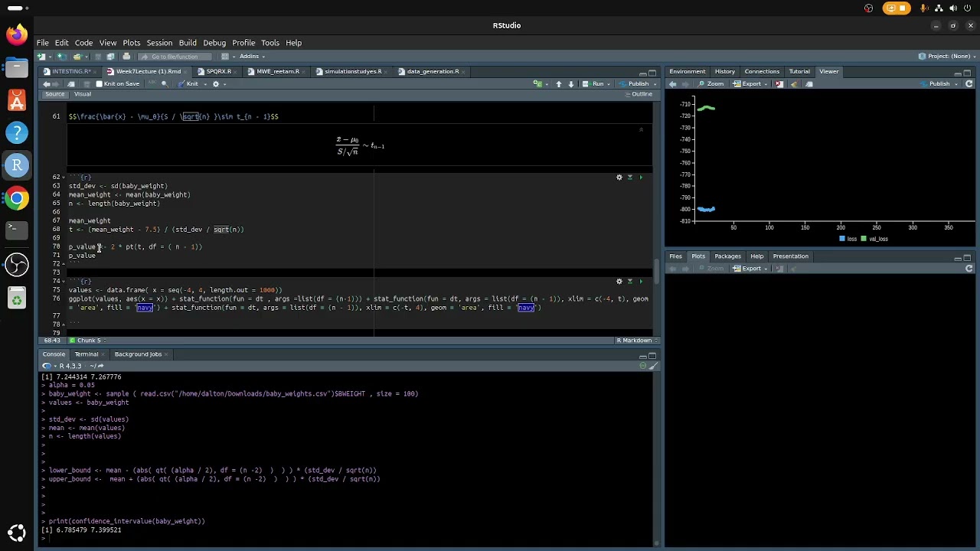Switch to the Environment tab
The height and width of the screenshot is (551, 980).
tap(687, 72)
